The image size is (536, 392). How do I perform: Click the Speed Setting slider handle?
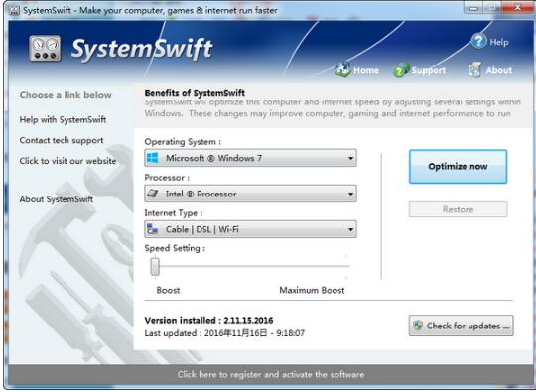[x=155, y=267]
